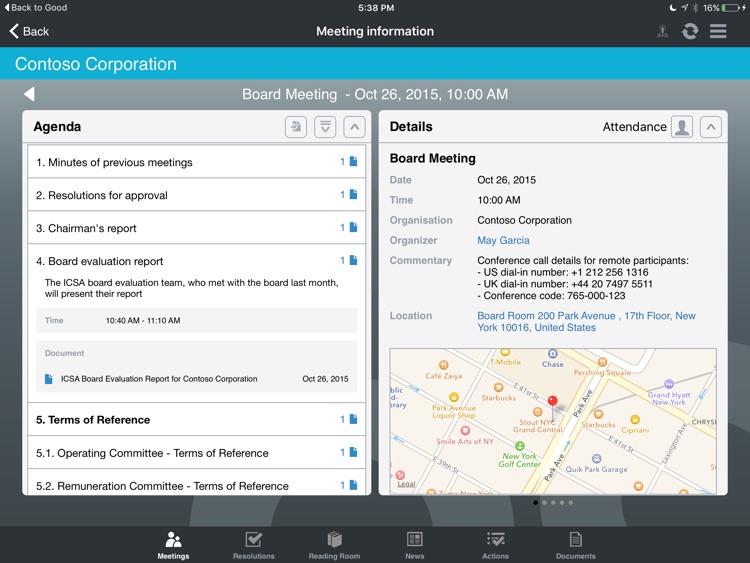This screenshot has width=750, height=563.
Task: Click the agenda export document icon
Action: click(296, 127)
